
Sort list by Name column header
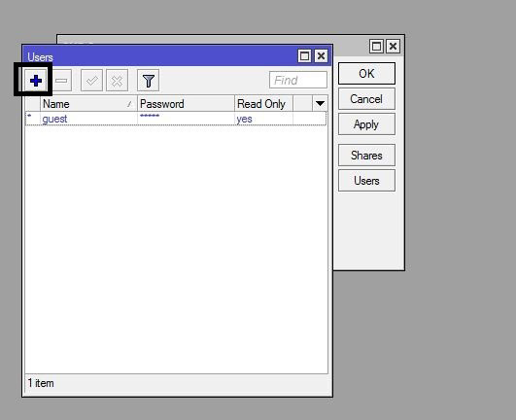pyautogui.click(x=88, y=104)
